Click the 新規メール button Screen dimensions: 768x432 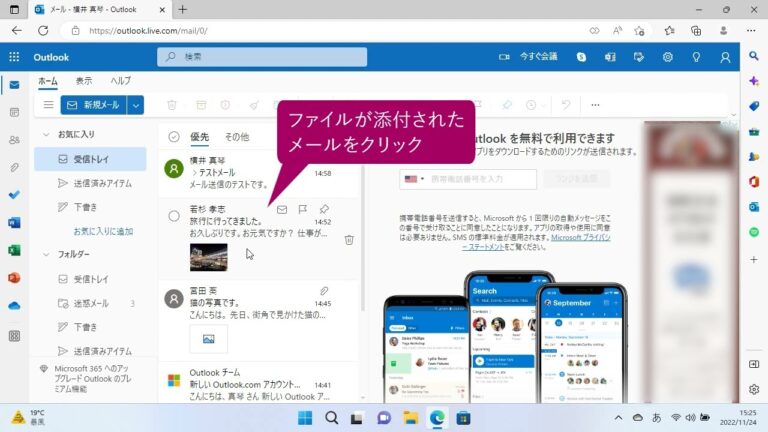tap(94, 105)
